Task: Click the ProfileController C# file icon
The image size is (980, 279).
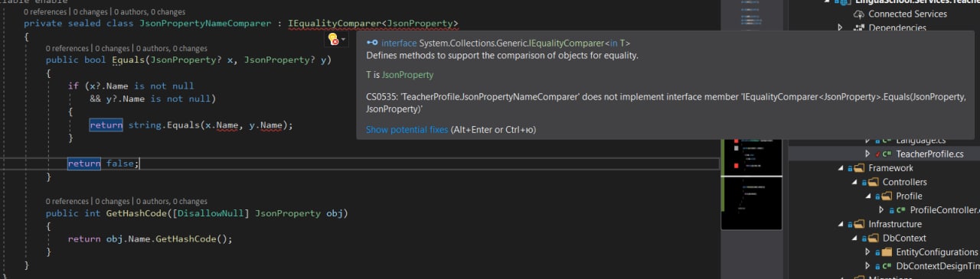Action: coord(900,210)
